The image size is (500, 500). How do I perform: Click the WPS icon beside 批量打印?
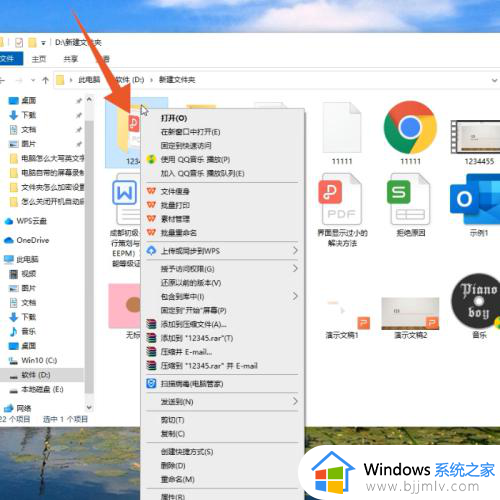point(151,205)
